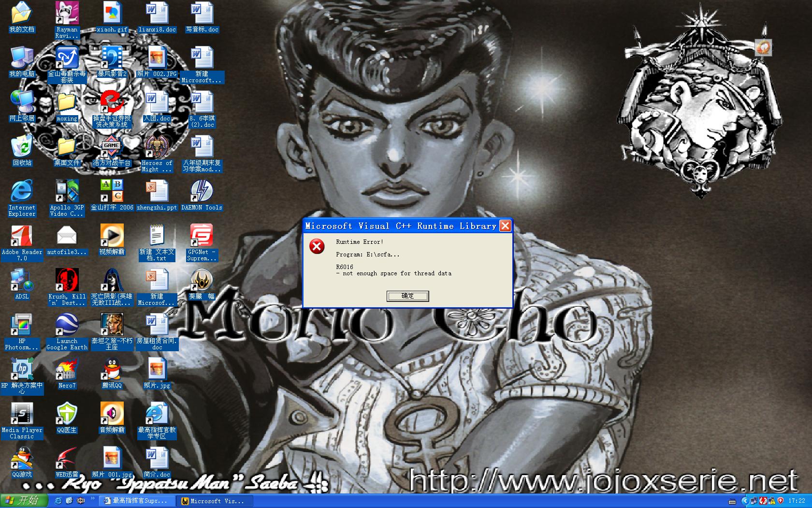Select the 金山打字 2006 icon
This screenshot has height=508, width=812.
112,195
